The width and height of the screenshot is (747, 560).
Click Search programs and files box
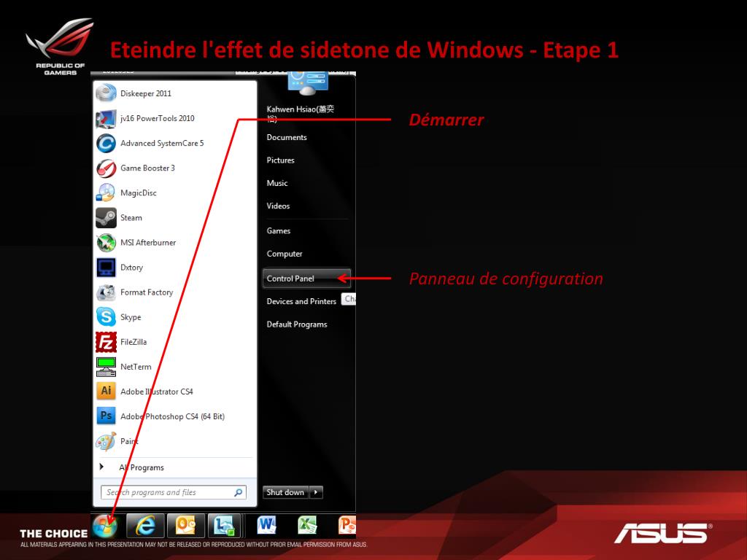coord(174,492)
